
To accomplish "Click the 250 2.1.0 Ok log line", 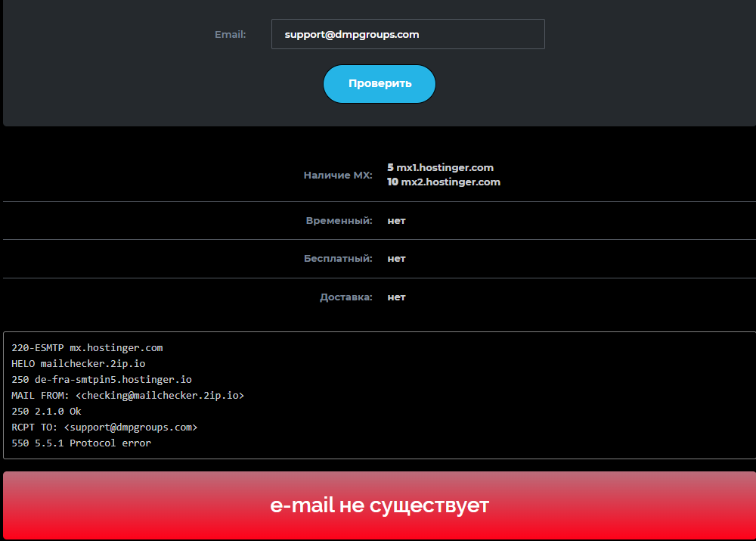I will pos(46,411).
